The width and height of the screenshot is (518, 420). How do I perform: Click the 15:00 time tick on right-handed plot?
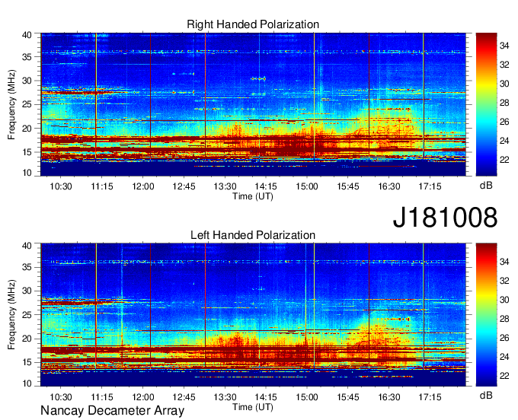[307, 186]
